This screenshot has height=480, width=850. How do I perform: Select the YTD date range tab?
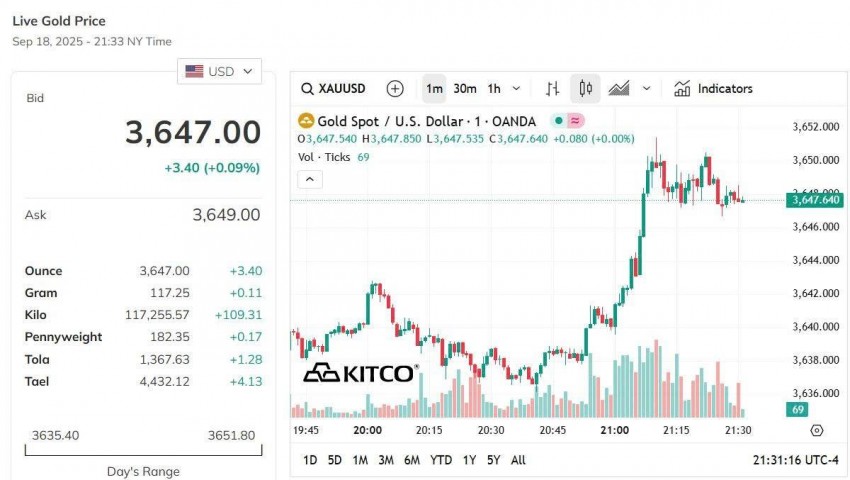click(x=441, y=460)
